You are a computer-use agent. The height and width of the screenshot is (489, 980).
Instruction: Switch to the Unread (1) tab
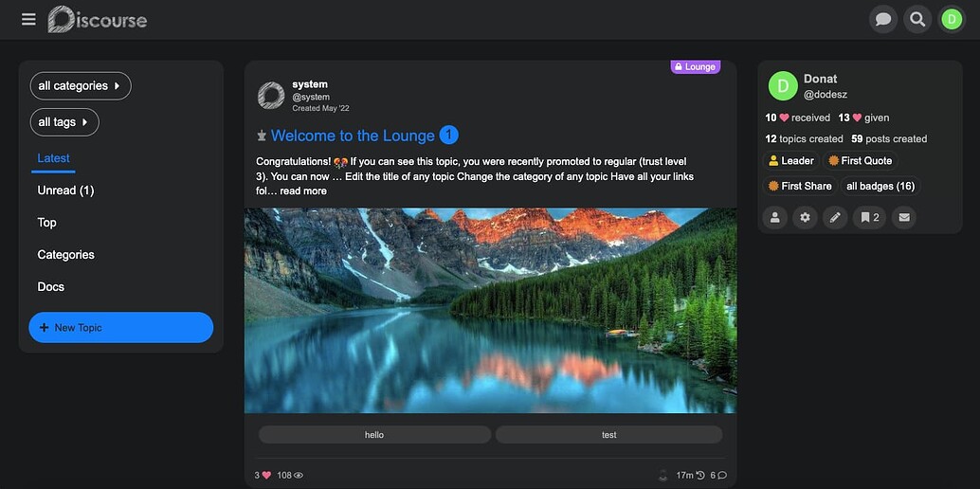point(65,190)
